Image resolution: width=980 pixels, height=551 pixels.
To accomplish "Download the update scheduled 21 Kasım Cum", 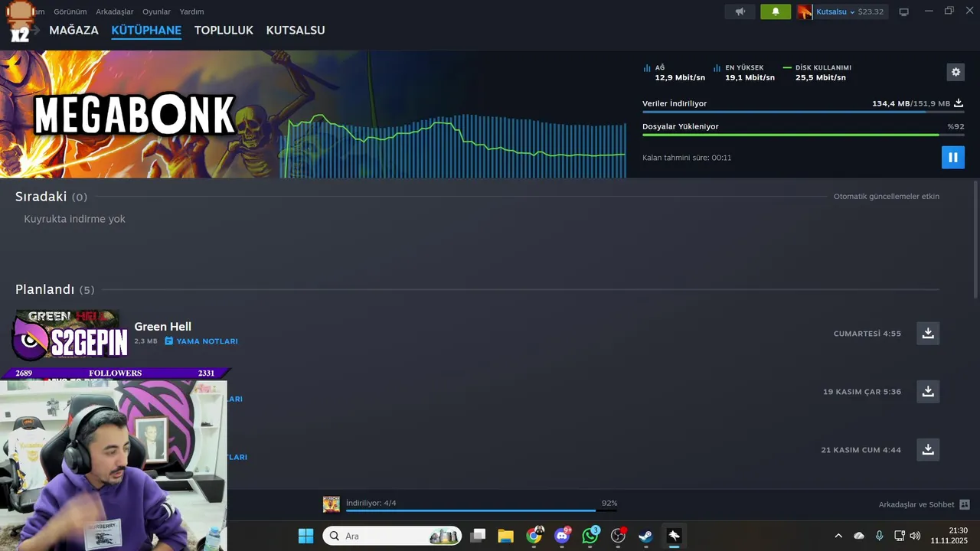I will pyautogui.click(x=928, y=449).
